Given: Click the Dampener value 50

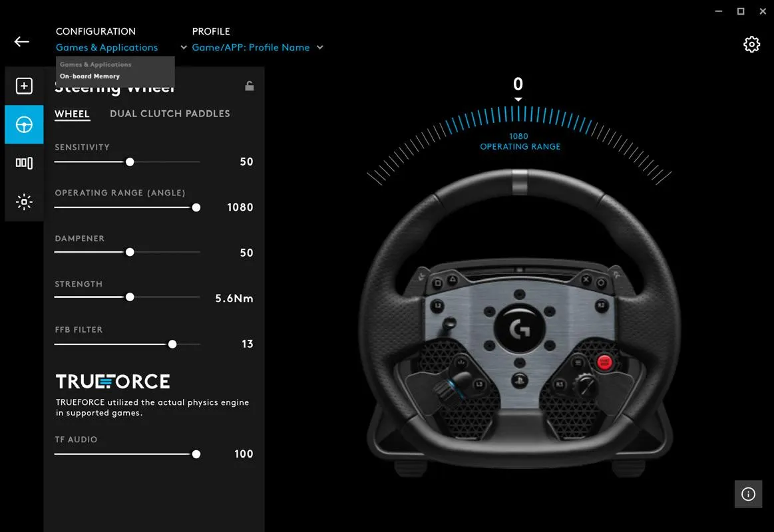Looking at the screenshot, I should pos(246,253).
